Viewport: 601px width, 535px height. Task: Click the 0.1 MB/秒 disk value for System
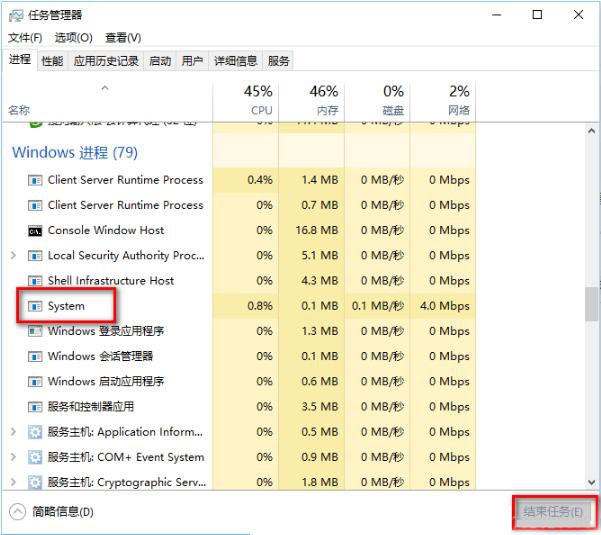[378, 306]
